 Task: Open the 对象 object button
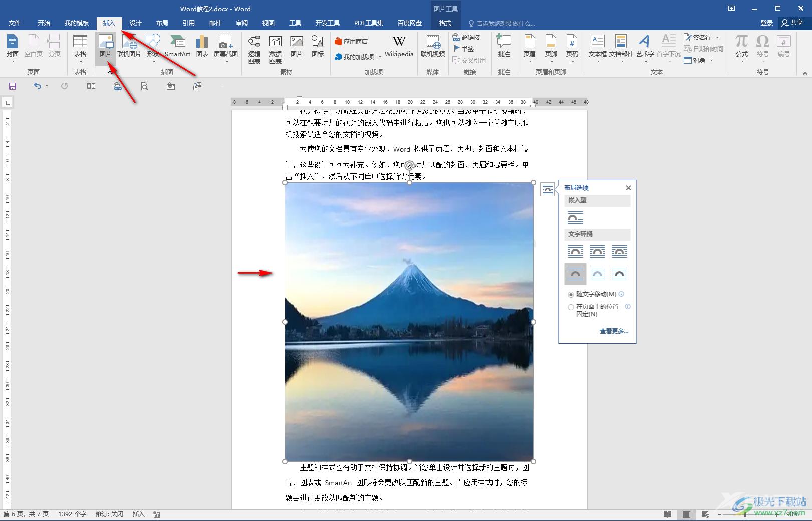coord(698,60)
